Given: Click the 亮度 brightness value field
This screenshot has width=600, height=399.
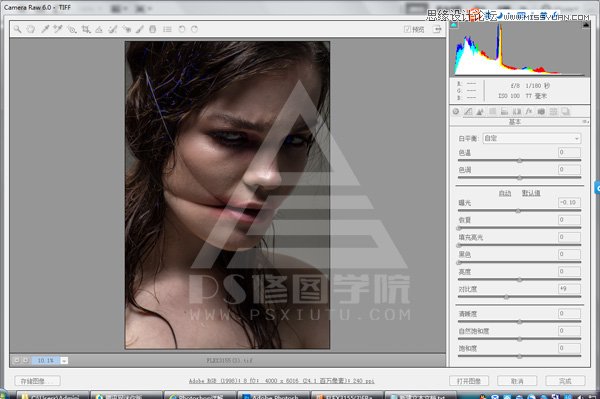Looking at the screenshot, I should 569,271.
